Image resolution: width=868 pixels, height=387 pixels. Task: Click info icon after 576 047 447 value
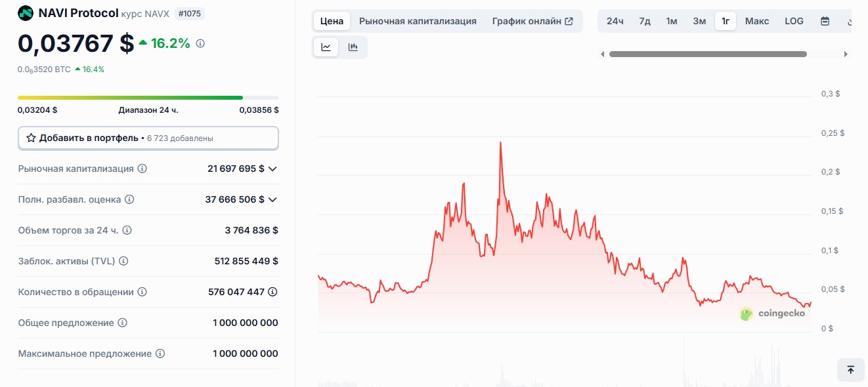pyautogui.click(x=272, y=292)
